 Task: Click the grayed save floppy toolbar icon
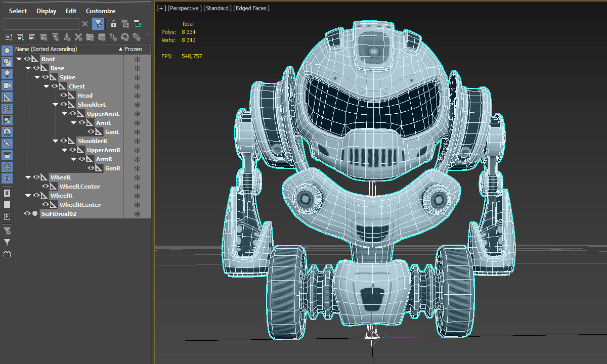click(102, 37)
